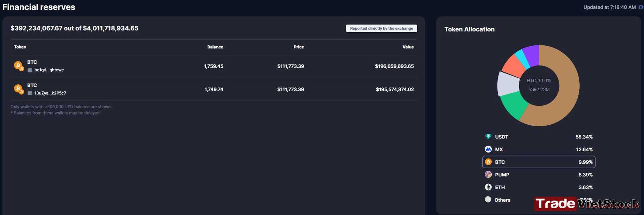
Task: Click the BTC icon in the allocation legend
Action: point(488,162)
